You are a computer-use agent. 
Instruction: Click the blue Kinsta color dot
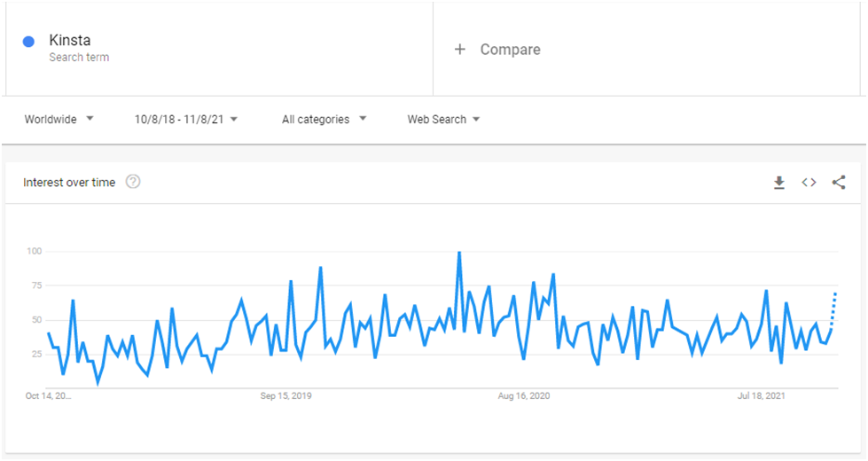pyautogui.click(x=28, y=42)
